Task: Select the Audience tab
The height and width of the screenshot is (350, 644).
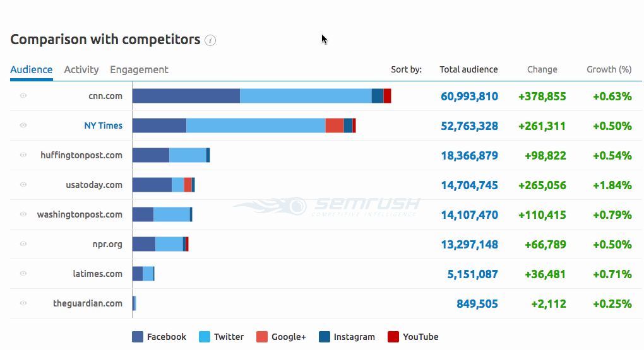Action: tap(32, 69)
